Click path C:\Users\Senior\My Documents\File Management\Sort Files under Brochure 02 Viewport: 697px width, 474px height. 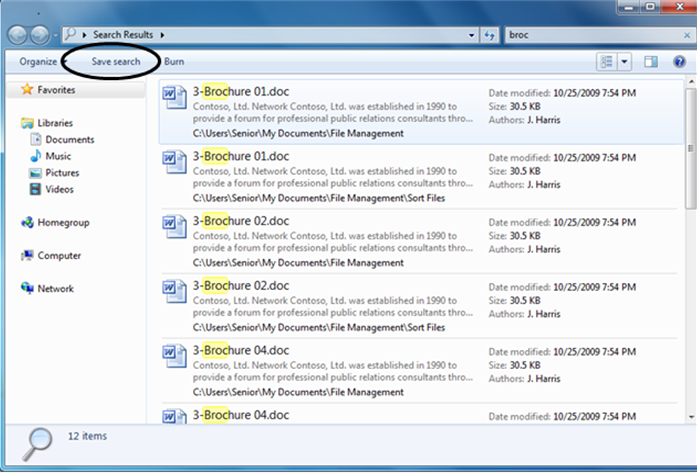pos(319,328)
